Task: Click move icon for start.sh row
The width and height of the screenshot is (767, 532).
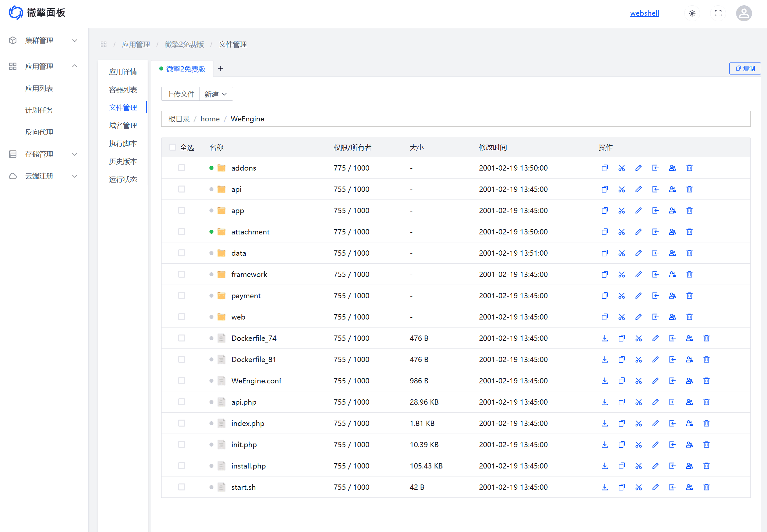Action: 672,487
